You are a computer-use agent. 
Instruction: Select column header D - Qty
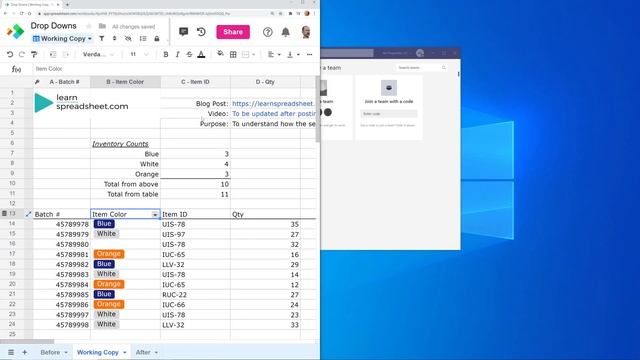(x=265, y=82)
